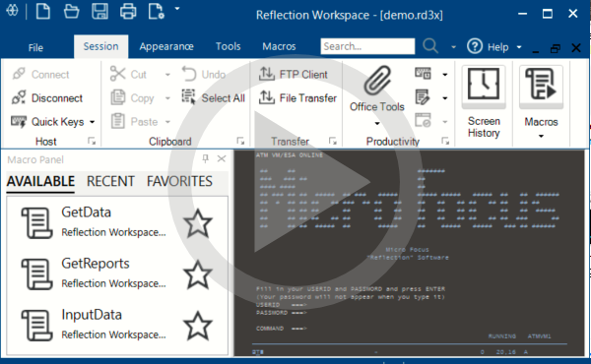The image size is (591, 364).
Task: Click the Copy icon
Action: (x=117, y=97)
